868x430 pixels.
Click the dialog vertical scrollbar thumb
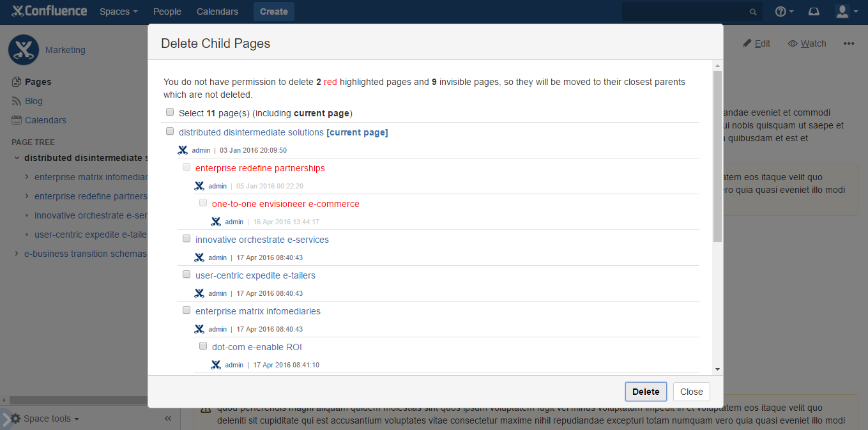point(718,157)
